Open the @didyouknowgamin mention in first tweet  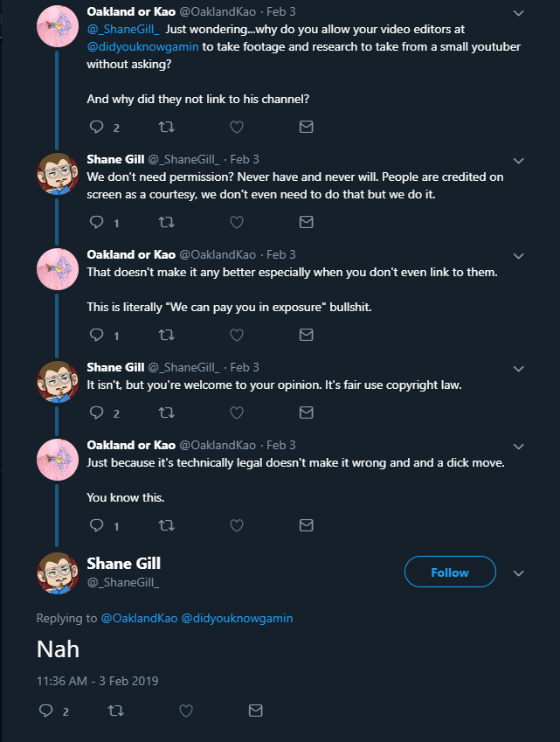tap(142, 46)
